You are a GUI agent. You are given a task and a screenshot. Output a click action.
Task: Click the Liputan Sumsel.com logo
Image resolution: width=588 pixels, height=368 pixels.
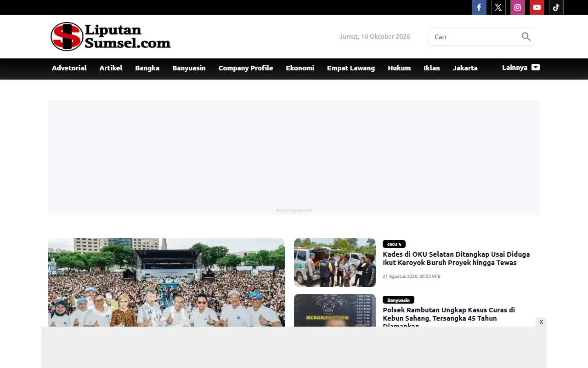tap(111, 36)
